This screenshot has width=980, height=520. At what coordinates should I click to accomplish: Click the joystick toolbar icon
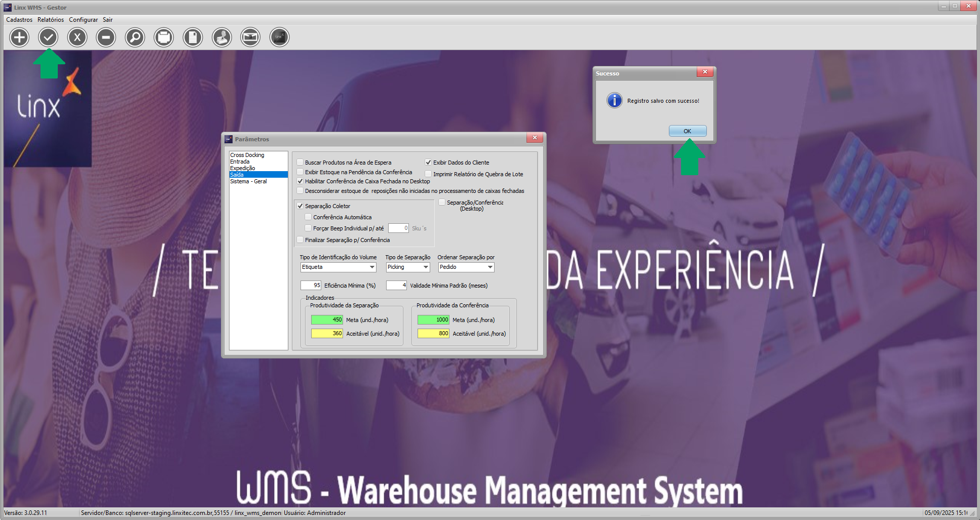tap(221, 37)
